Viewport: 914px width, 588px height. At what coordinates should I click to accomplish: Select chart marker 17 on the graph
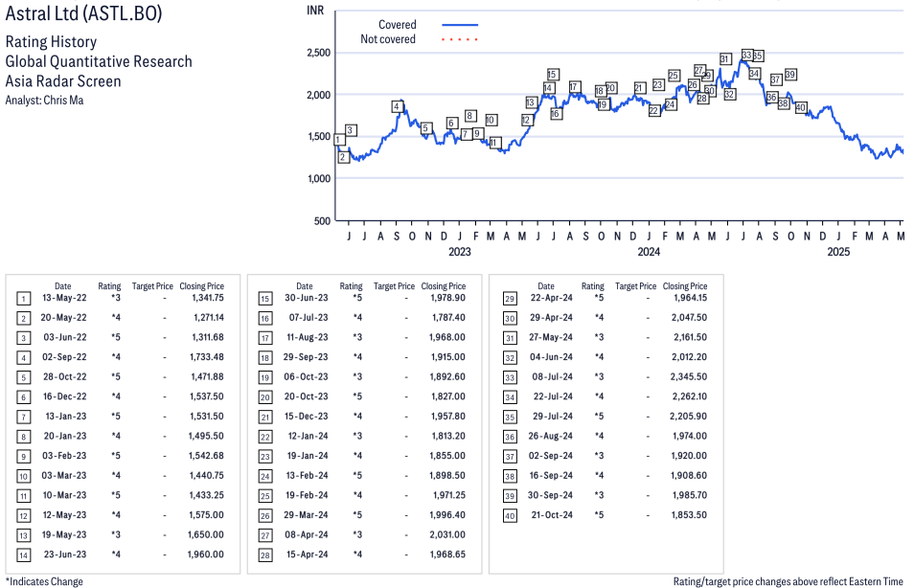pos(575,87)
